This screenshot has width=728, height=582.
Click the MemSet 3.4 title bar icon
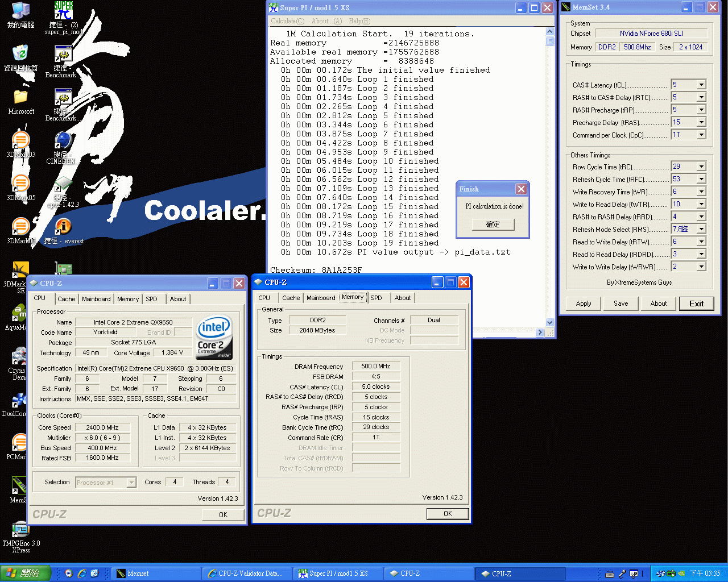point(566,7)
